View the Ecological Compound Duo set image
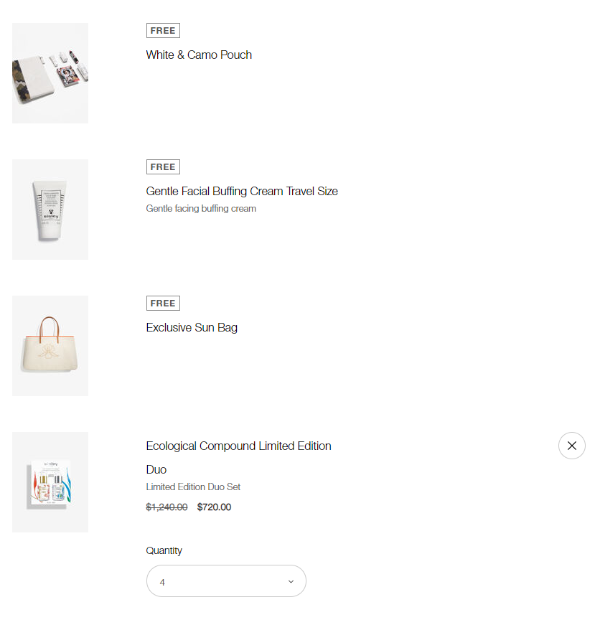The image size is (600, 620). [50, 482]
